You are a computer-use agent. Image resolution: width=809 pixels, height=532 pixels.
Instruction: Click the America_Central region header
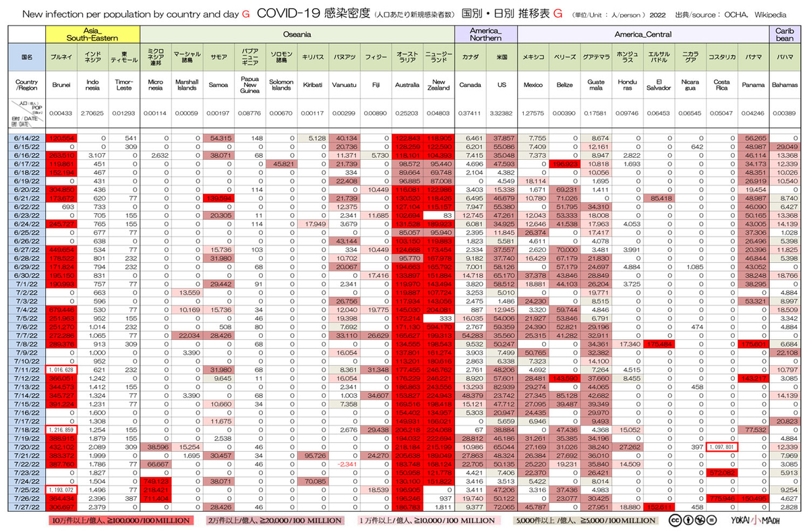point(643,34)
